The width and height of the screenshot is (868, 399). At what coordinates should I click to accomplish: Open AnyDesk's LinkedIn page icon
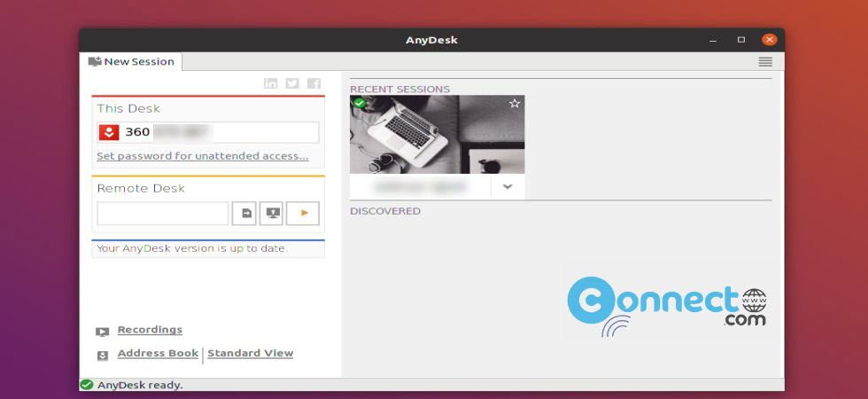coord(271,83)
